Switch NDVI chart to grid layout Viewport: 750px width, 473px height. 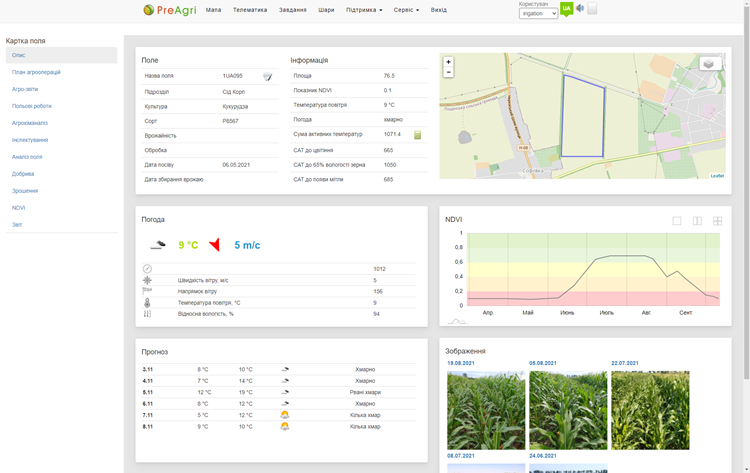pyautogui.click(x=717, y=221)
